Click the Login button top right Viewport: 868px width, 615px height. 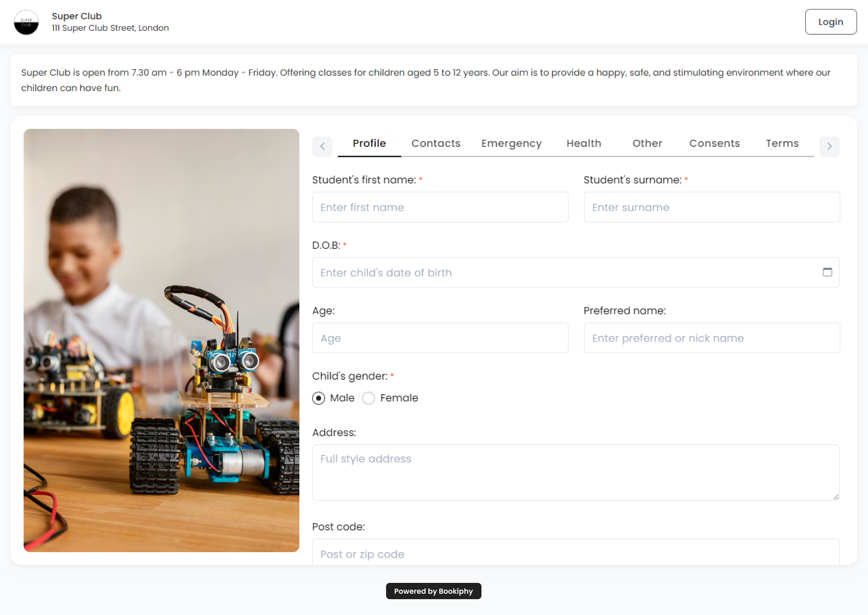(x=831, y=22)
